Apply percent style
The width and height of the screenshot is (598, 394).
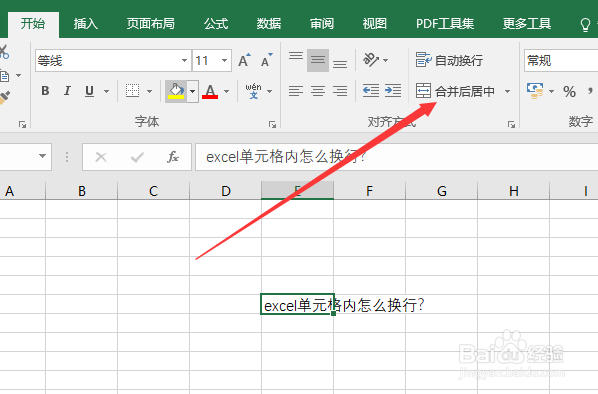tap(569, 92)
